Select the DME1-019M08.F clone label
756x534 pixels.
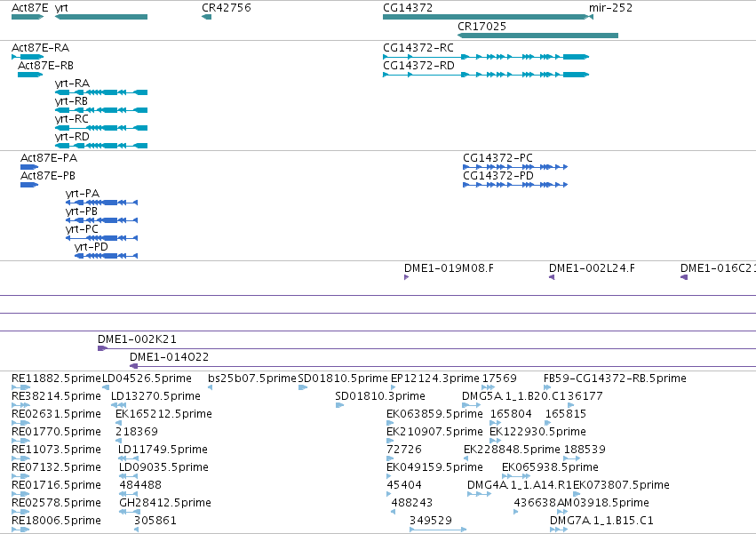tap(449, 268)
